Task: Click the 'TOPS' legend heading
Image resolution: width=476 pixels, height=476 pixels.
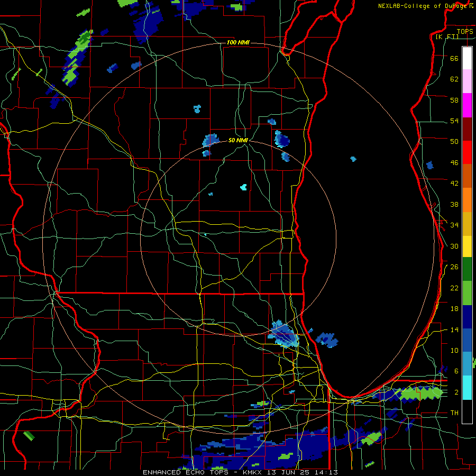Action: click(x=465, y=31)
